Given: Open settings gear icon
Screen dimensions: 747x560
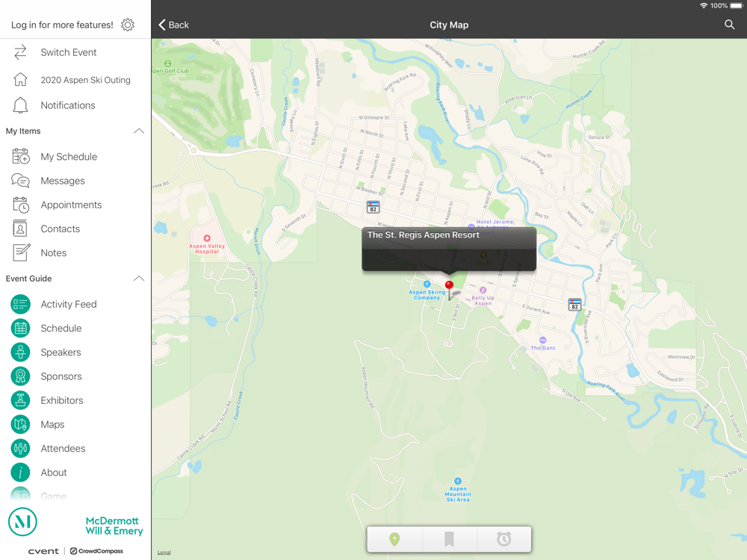Looking at the screenshot, I should pyautogui.click(x=127, y=25).
